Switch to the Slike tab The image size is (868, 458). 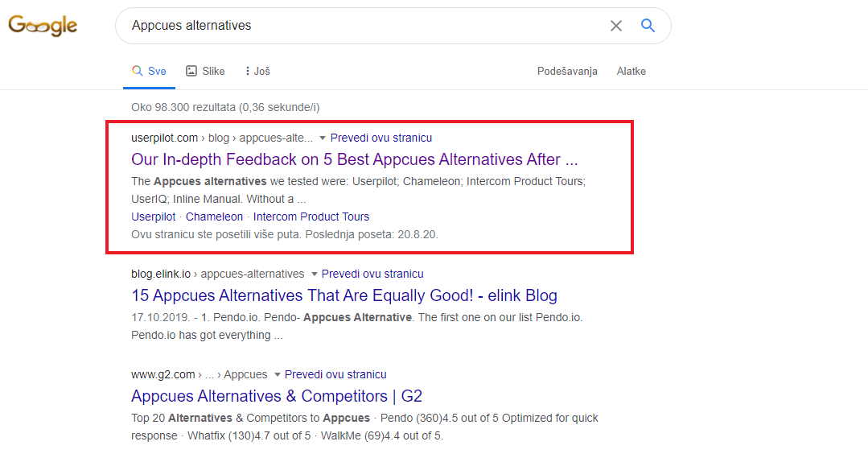[x=205, y=71]
